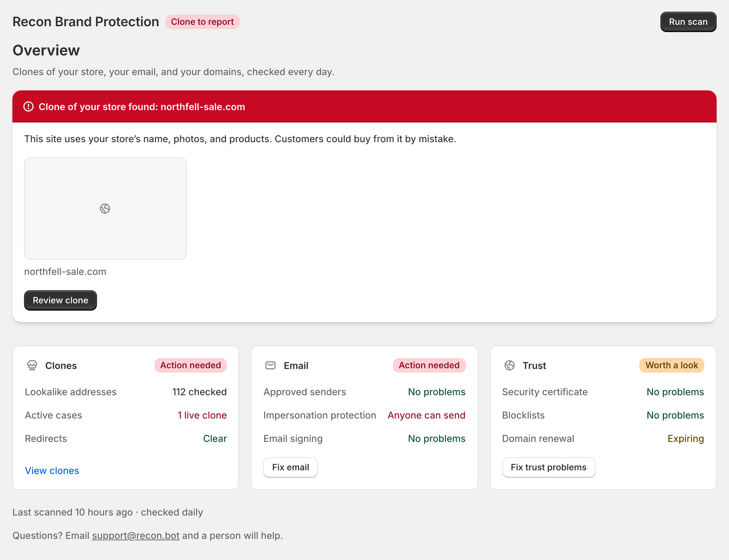
Task: Click Last scanned 10 hours ago text
Action: pos(73,512)
